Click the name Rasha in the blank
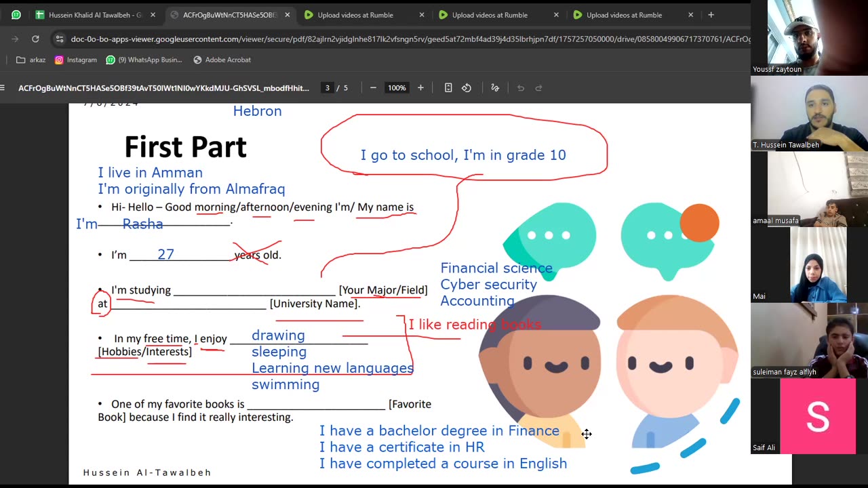Image resolution: width=868 pixels, height=488 pixels. coord(142,224)
